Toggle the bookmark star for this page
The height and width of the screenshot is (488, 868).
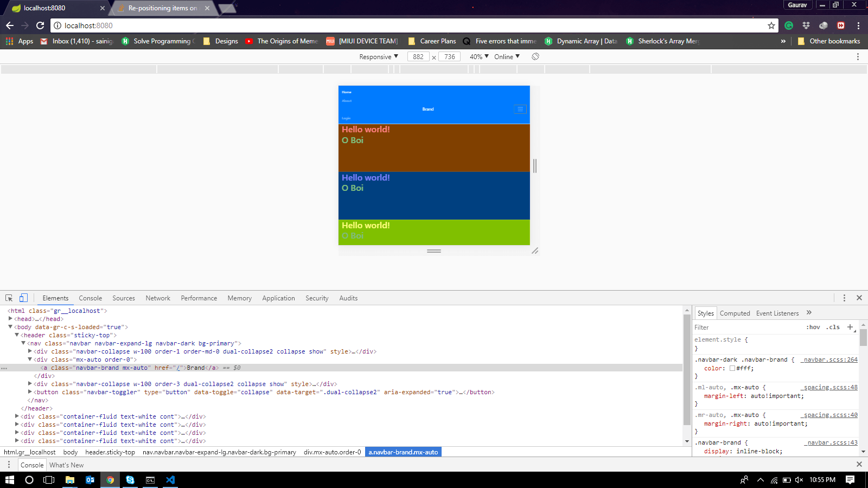pyautogui.click(x=770, y=25)
